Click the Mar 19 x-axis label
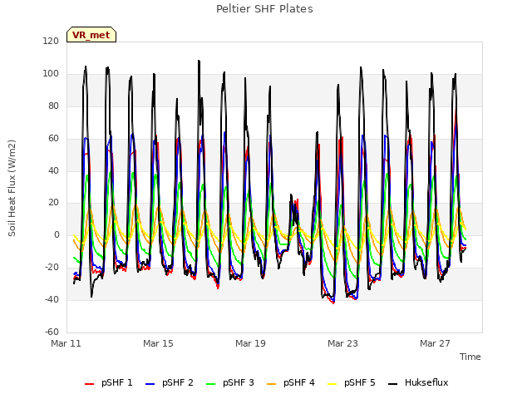 click(x=250, y=343)
